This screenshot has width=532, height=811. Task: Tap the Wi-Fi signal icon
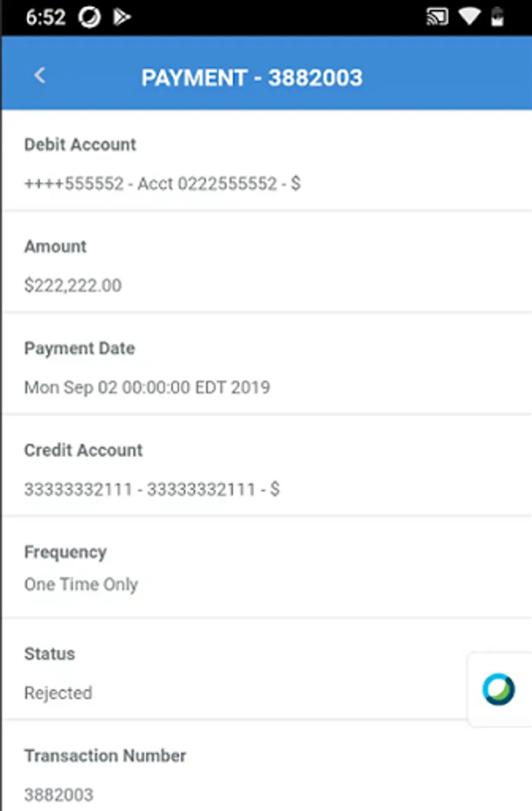point(469,17)
